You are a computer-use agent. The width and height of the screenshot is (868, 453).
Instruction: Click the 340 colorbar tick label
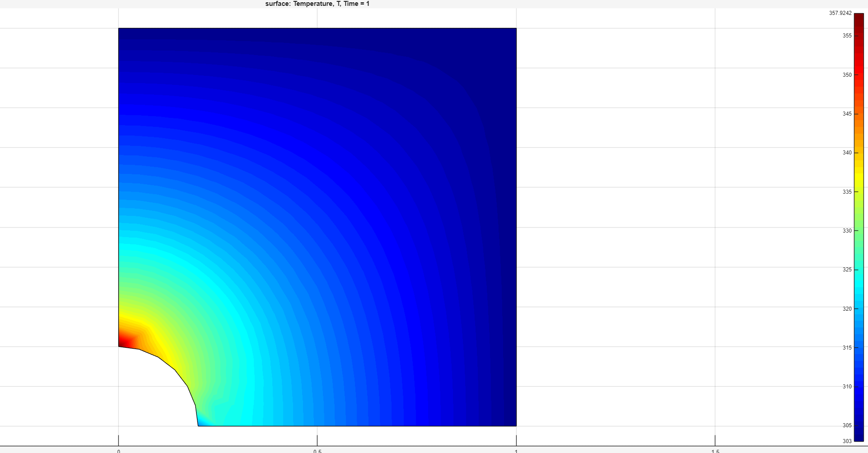pyautogui.click(x=847, y=153)
